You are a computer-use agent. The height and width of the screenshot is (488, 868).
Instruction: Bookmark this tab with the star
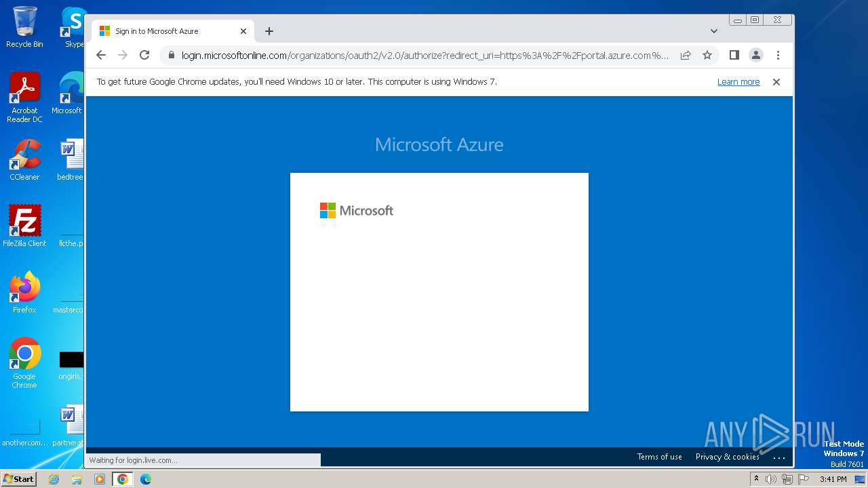point(707,55)
